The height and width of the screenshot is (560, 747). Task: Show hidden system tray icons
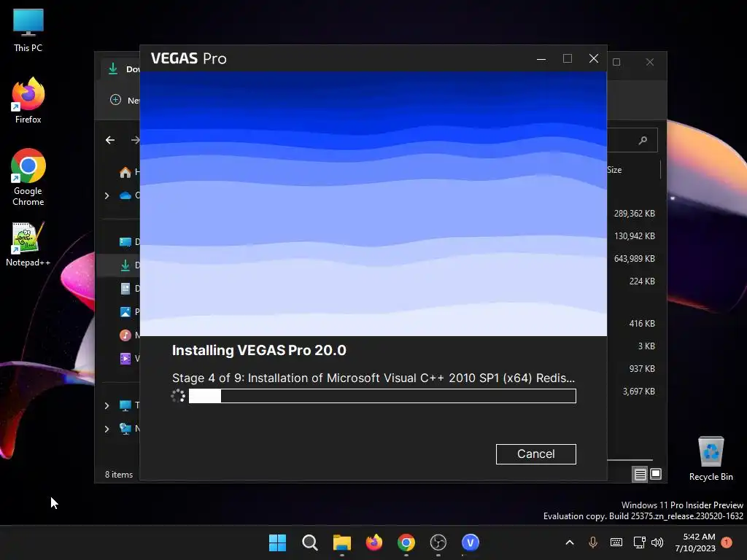pos(569,542)
